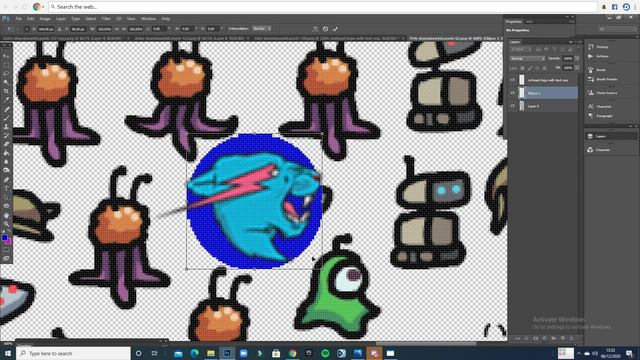Open the Channels panel

(x=599, y=150)
